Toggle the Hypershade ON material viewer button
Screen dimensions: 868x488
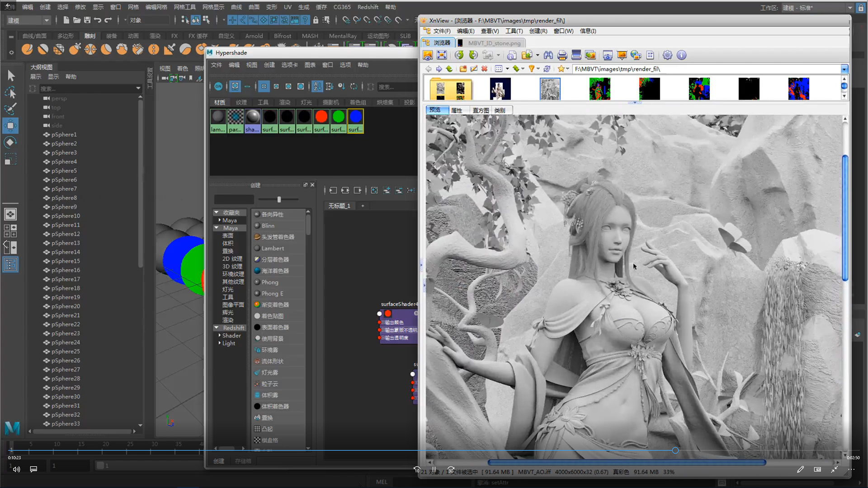pyautogui.click(x=218, y=86)
